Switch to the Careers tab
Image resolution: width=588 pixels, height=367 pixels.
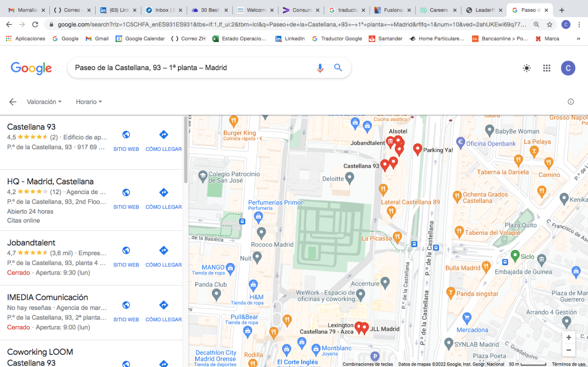click(438, 10)
